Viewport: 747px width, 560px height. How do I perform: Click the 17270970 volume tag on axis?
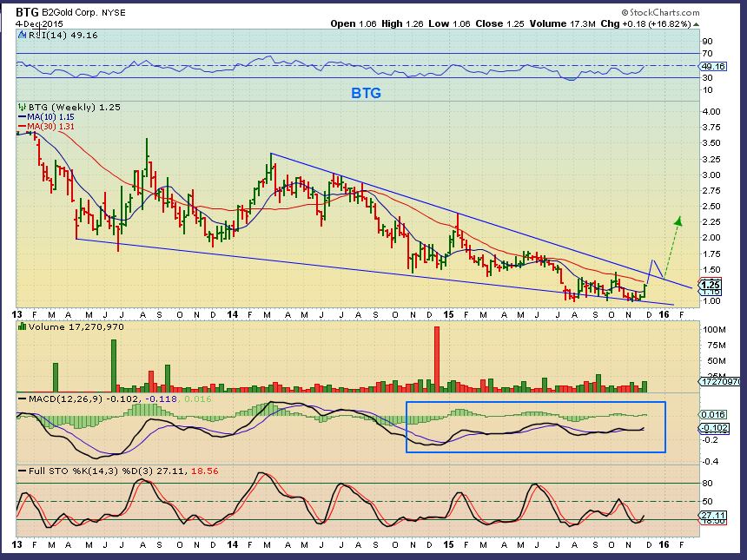pyautogui.click(x=720, y=382)
